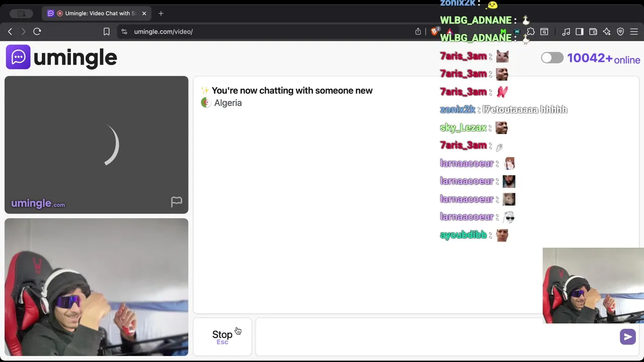This screenshot has width=644, height=362.
Task: Toggle the switch beside the online count
Action: 552,58
